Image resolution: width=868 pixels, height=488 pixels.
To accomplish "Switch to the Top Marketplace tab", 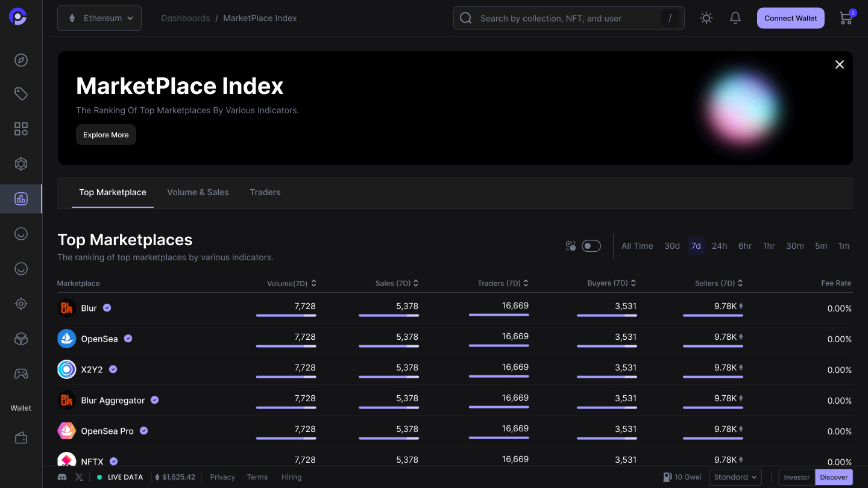I will 113,192.
